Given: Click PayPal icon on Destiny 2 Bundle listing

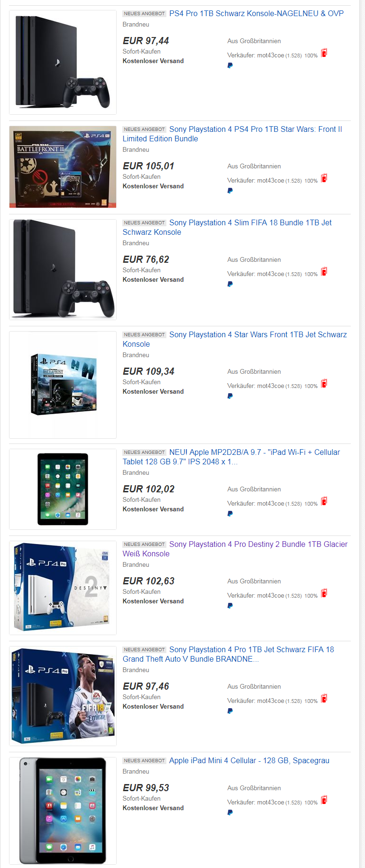Looking at the screenshot, I should tap(230, 606).
